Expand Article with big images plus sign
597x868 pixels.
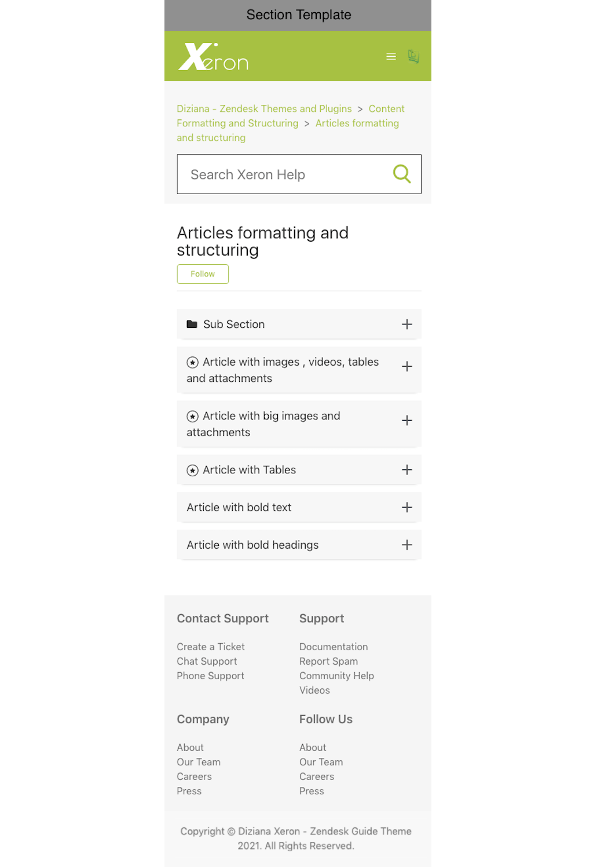[407, 421]
